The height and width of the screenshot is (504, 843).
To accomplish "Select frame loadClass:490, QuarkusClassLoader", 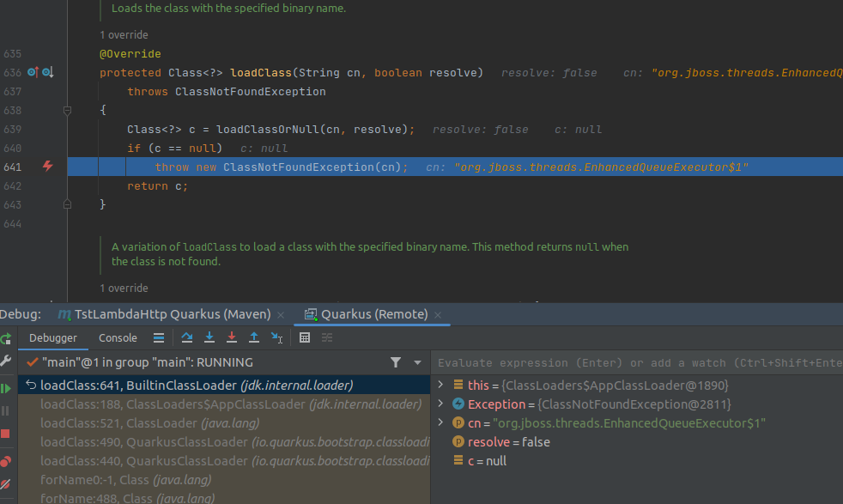I will pyautogui.click(x=224, y=442).
